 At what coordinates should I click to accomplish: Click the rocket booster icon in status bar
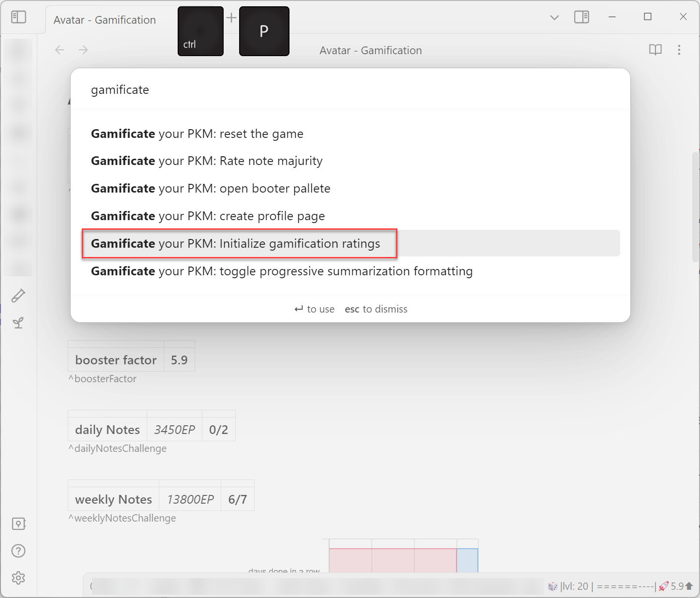(x=663, y=586)
